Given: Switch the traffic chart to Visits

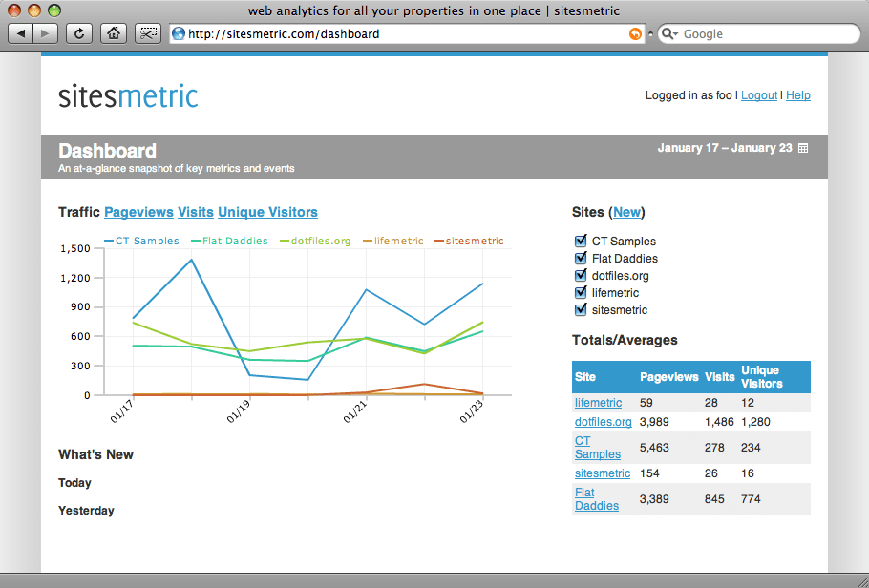Looking at the screenshot, I should (196, 212).
